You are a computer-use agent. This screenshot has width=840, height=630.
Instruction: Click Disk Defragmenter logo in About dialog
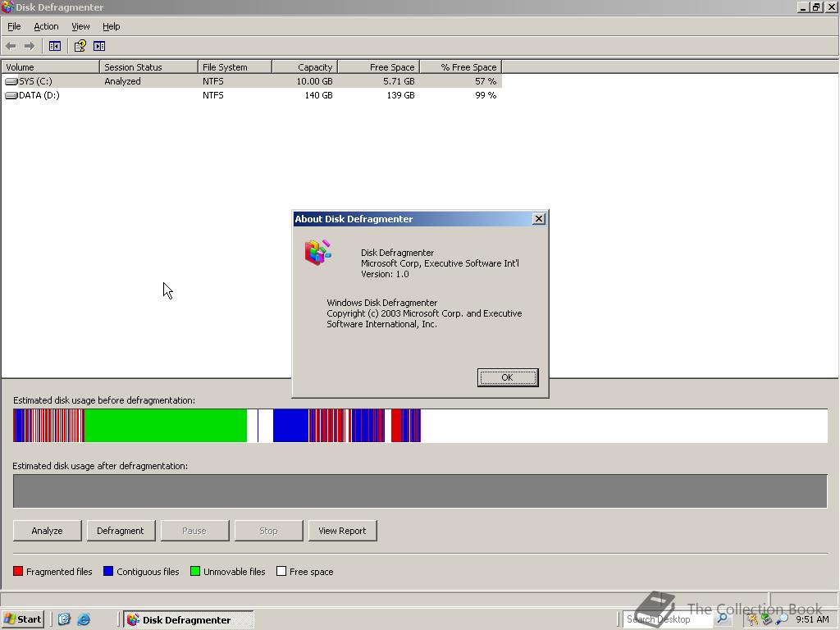tap(318, 253)
